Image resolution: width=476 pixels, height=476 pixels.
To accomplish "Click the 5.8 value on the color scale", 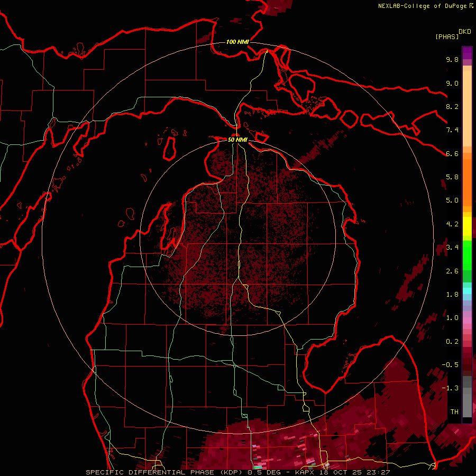I will [x=452, y=177].
